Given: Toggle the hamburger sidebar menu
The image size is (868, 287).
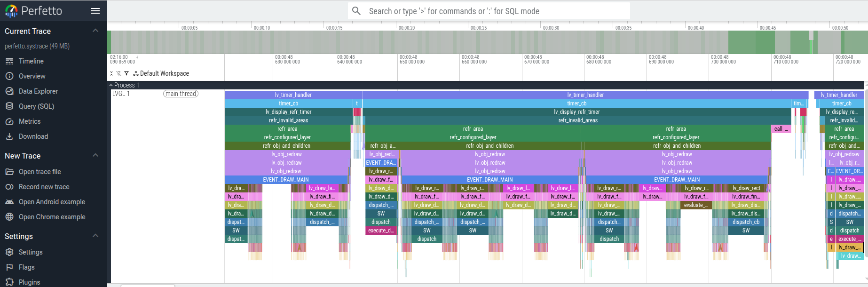Looking at the screenshot, I should (95, 11).
